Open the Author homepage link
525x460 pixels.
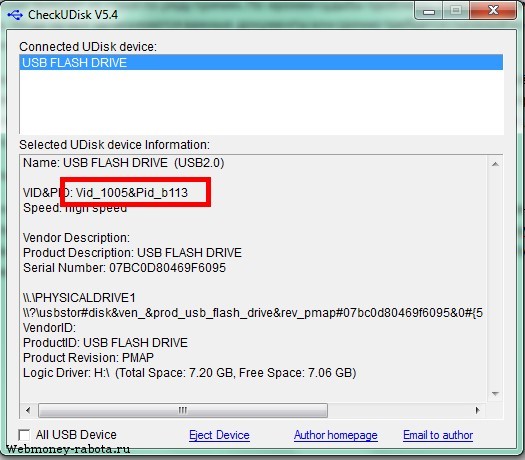pyautogui.click(x=336, y=435)
